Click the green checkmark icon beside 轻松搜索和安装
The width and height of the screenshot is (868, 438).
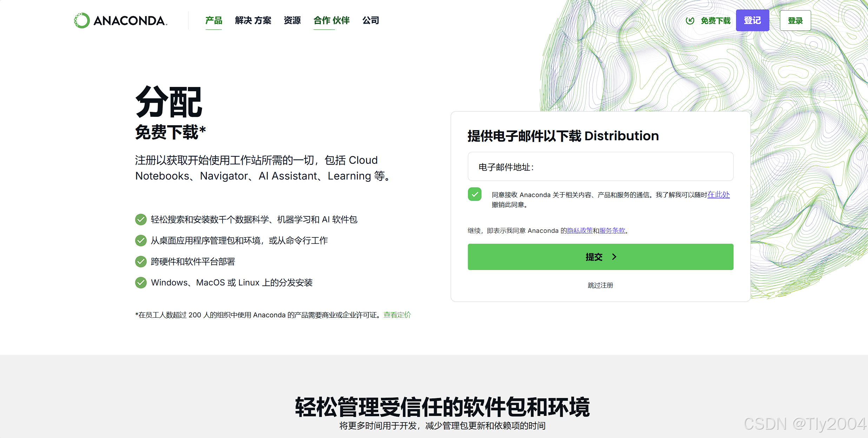(141, 220)
